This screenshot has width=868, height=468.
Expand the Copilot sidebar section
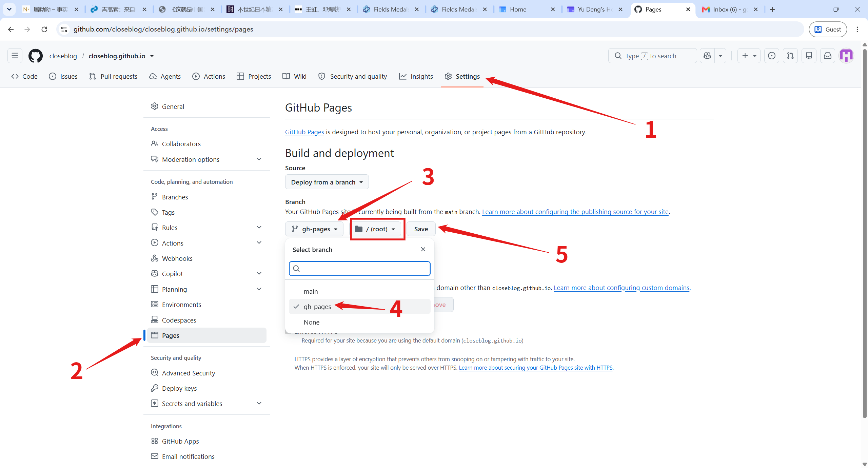coord(207,274)
